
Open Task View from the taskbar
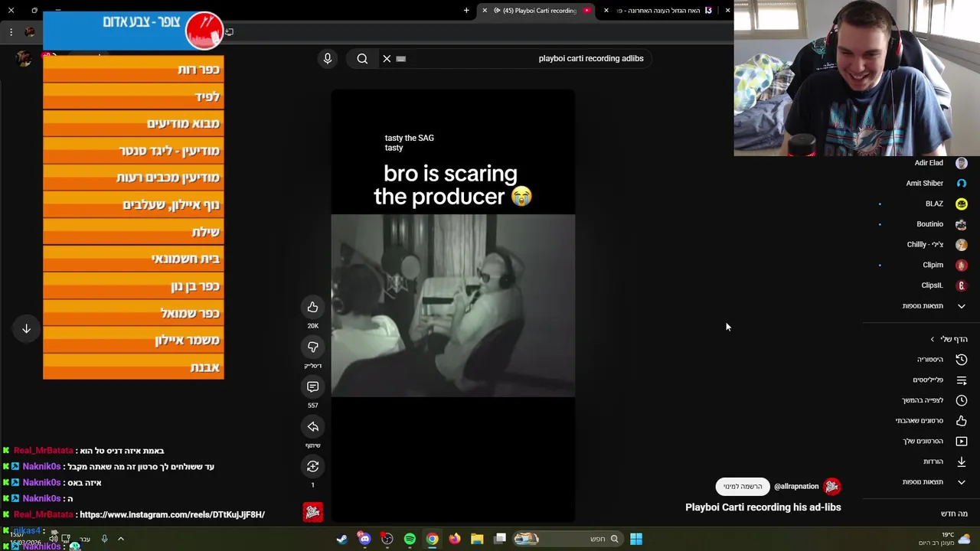(x=500, y=539)
